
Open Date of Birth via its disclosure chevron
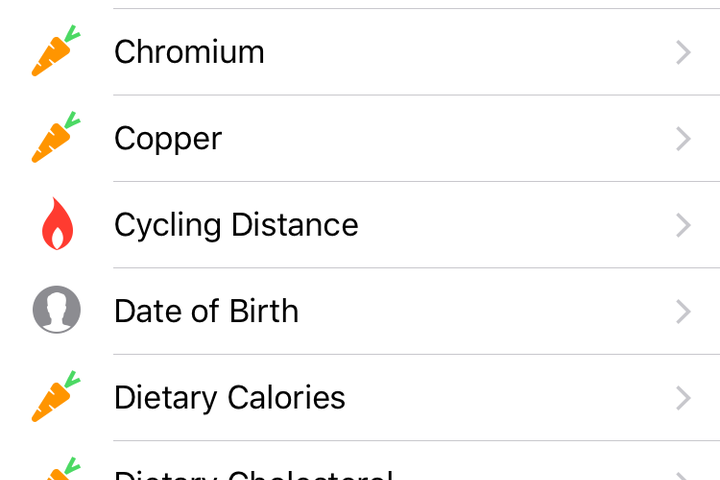tap(683, 311)
